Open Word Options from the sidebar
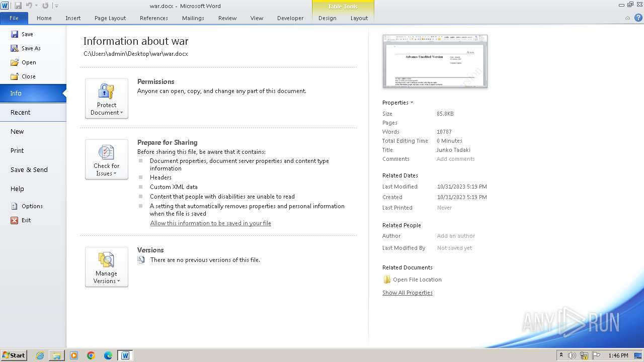The image size is (644, 362). 27,206
